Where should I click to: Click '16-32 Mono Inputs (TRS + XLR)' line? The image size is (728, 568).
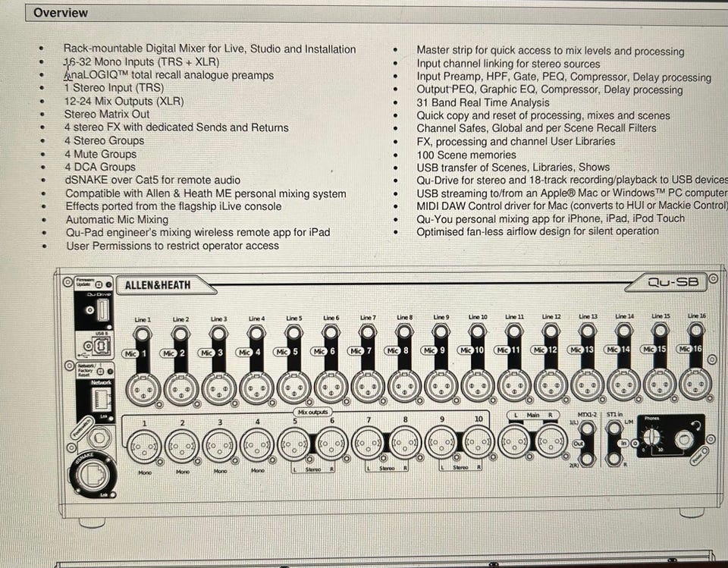[x=142, y=61]
